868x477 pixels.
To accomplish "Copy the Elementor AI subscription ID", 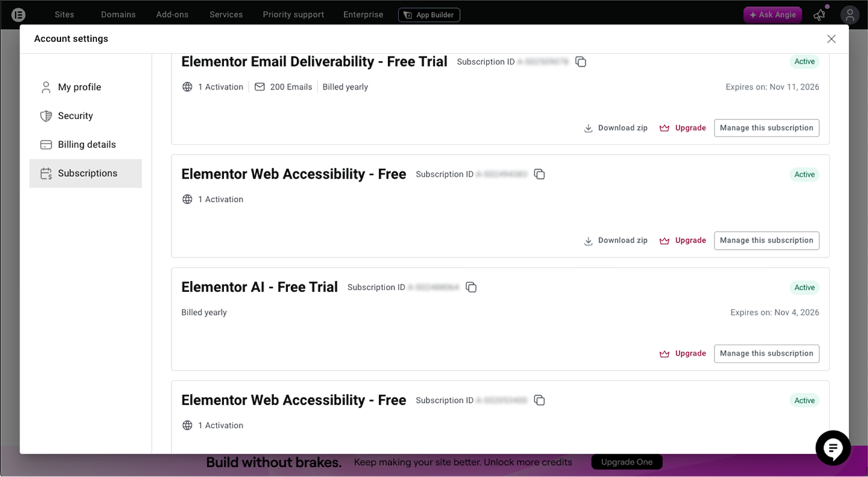I will pos(471,287).
